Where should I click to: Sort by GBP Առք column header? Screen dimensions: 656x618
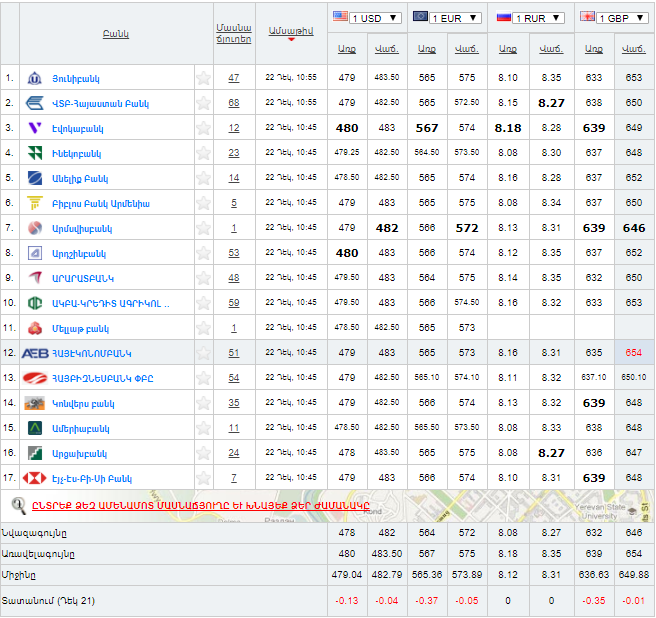[x=594, y=49]
